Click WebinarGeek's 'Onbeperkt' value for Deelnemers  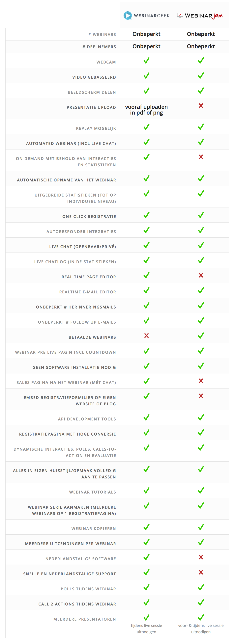coord(146,46)
